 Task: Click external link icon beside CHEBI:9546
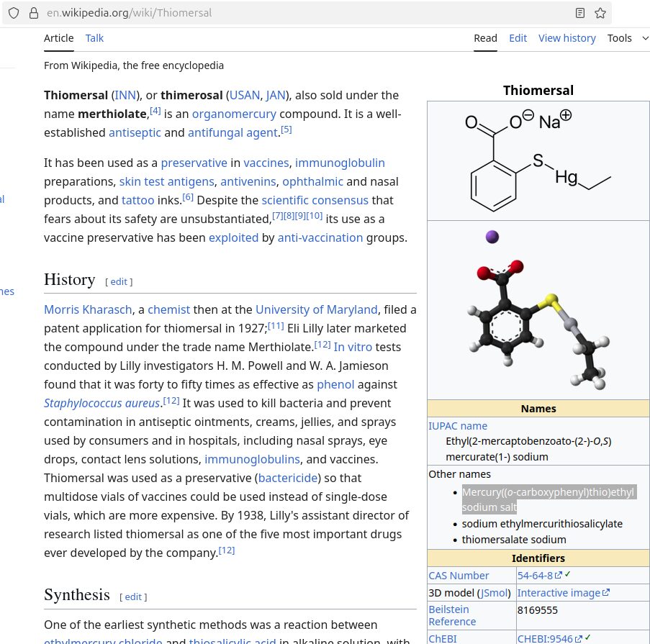tap(578, 638)
